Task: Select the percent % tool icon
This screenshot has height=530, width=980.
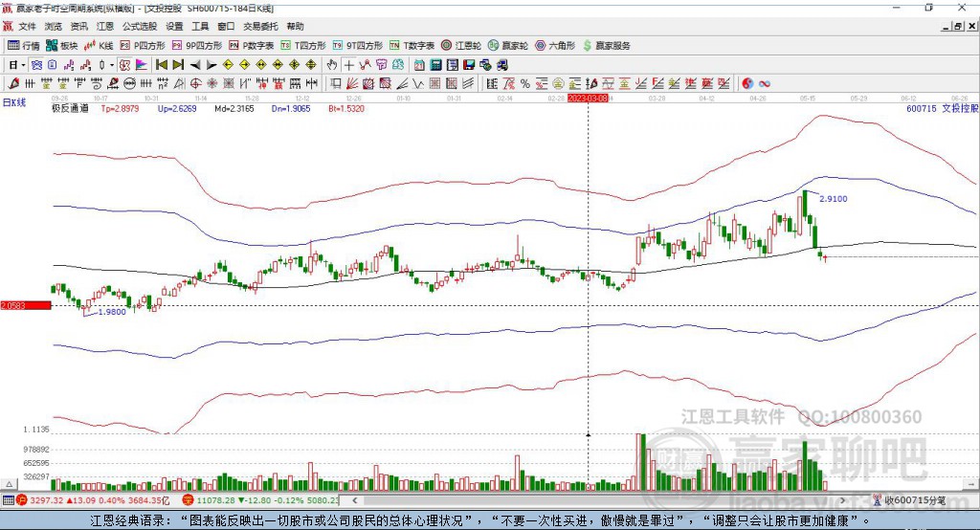Action: [x=525, y=84]
